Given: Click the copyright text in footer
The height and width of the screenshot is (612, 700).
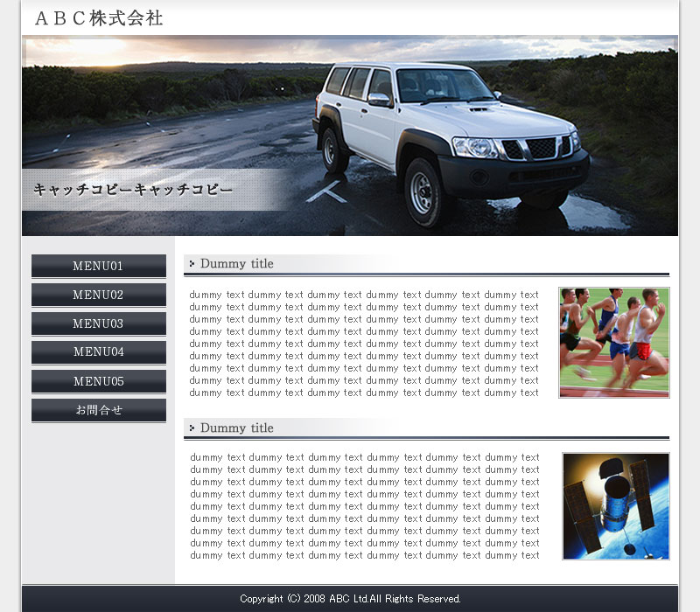Looking at the screenshot, I should (x=350, y=599).
